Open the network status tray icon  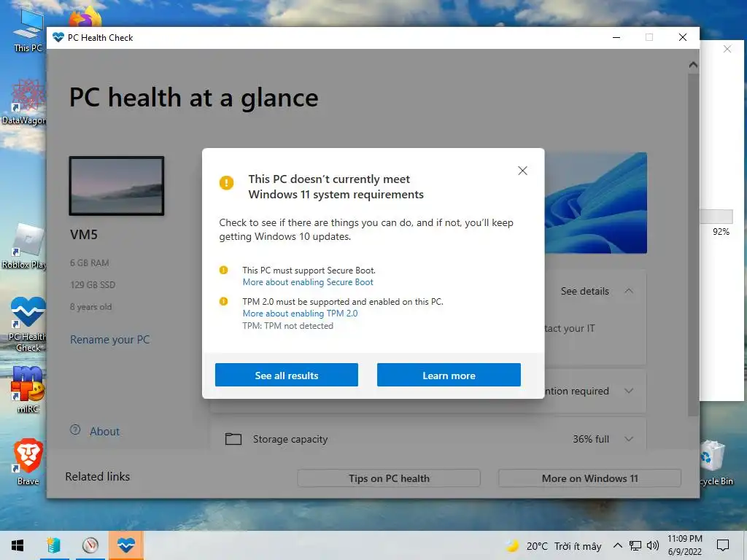click(635, 545)
